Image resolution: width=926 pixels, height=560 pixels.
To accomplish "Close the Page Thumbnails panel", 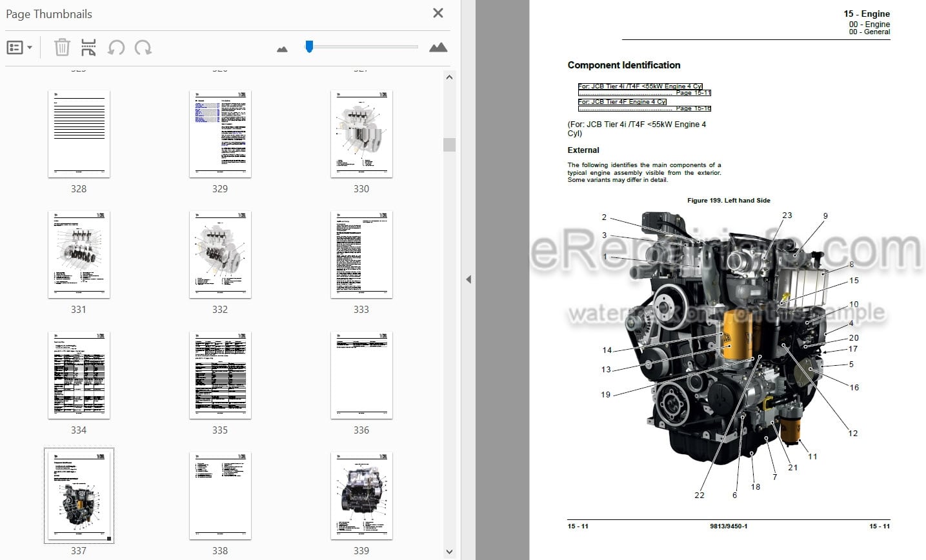I will pos(438,13).
